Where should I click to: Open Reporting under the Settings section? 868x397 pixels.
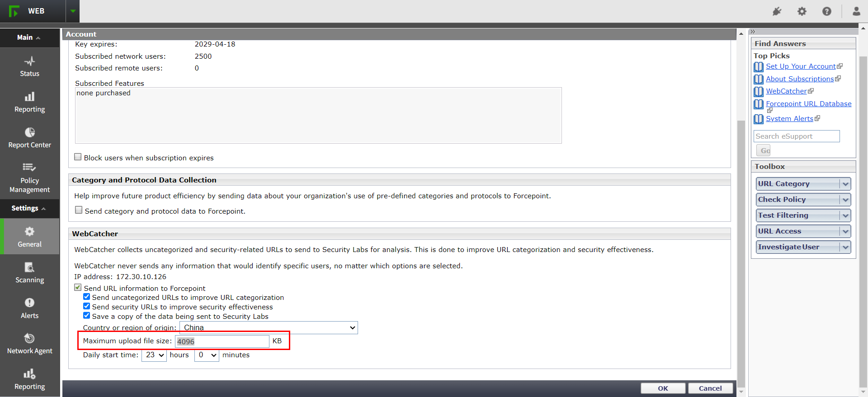coord(29,379)
